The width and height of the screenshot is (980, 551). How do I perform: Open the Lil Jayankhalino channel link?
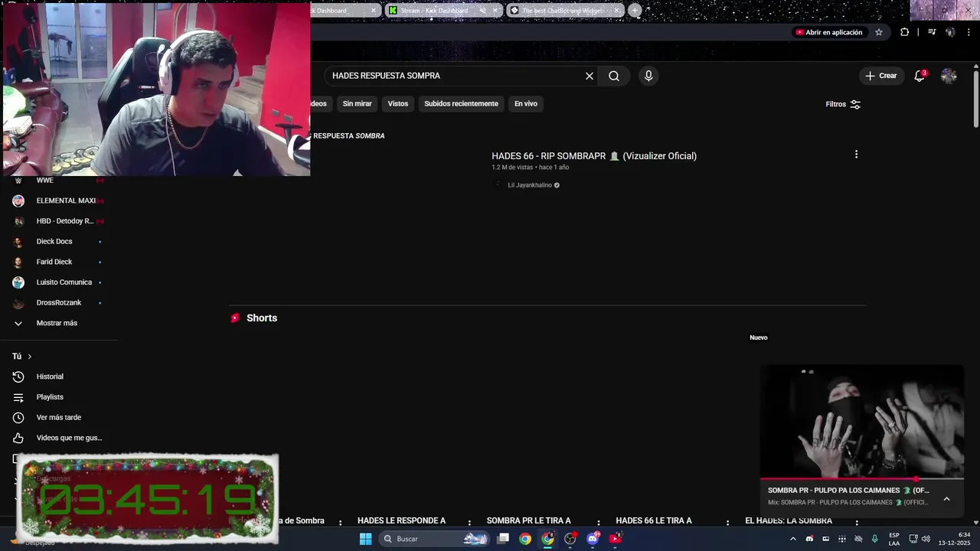click(530, 185)
